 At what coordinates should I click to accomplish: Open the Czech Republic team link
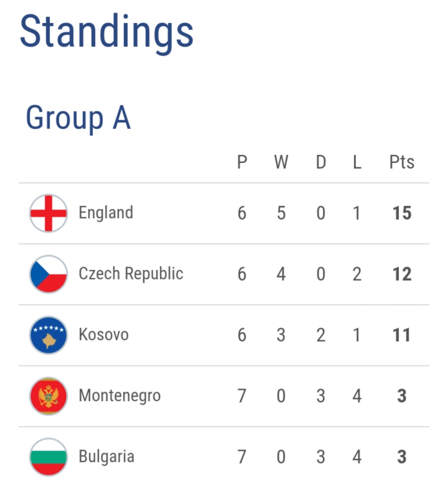(131, 274)
